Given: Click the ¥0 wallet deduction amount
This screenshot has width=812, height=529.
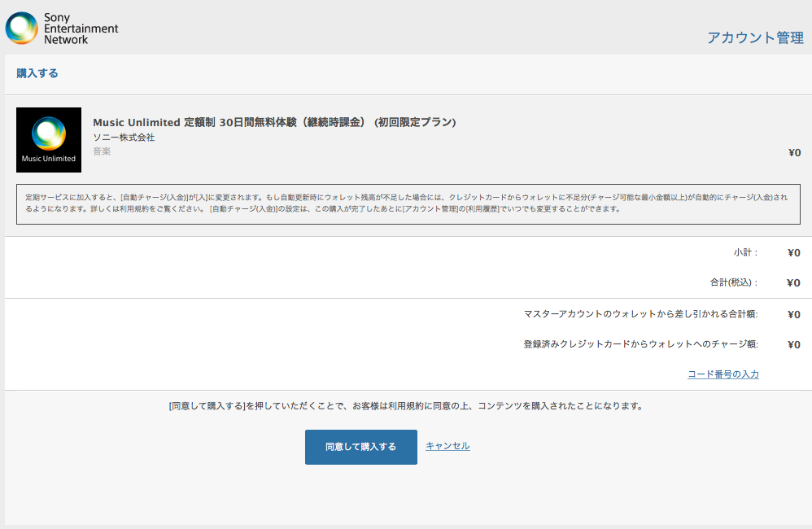Looking at the screenshot, I should click(x=794, y=314).
